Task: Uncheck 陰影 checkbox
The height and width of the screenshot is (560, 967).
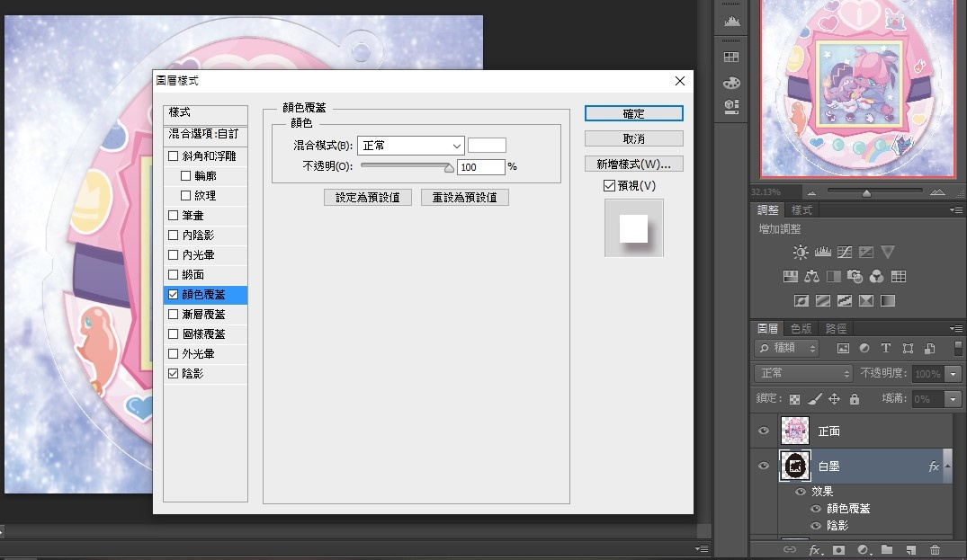Action: tap(174, 373)
